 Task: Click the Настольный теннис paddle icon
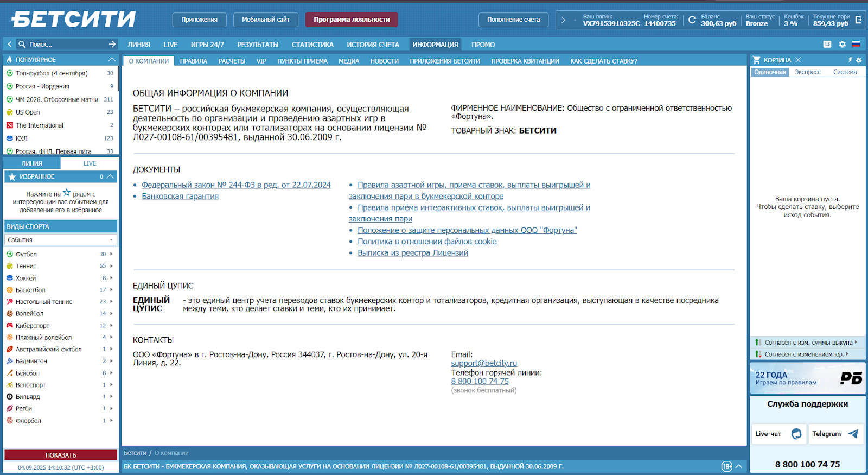point(10,302)
